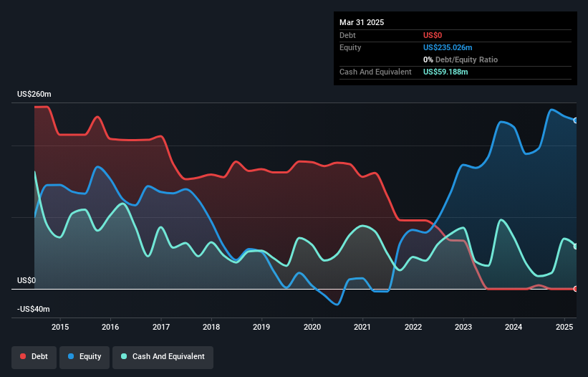588x377 pixels.
Task: Click the 2023 x-axis label
Action: pyautogui.click(x=463, y=327)
